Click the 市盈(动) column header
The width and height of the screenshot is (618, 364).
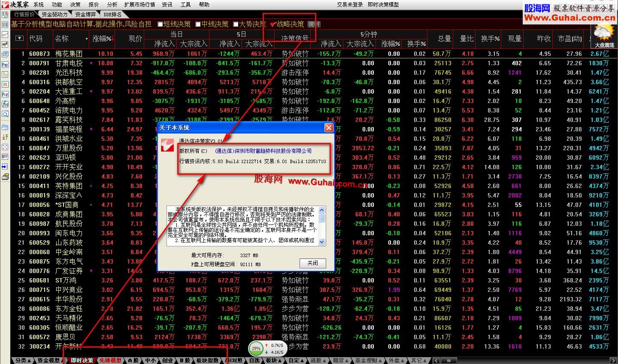(570, 39)
